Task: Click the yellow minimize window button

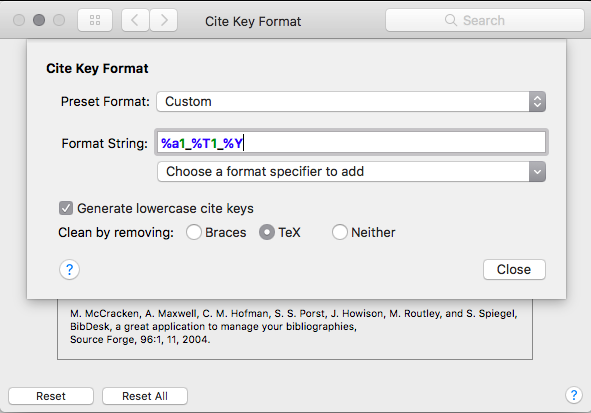Action: [39, 20]
